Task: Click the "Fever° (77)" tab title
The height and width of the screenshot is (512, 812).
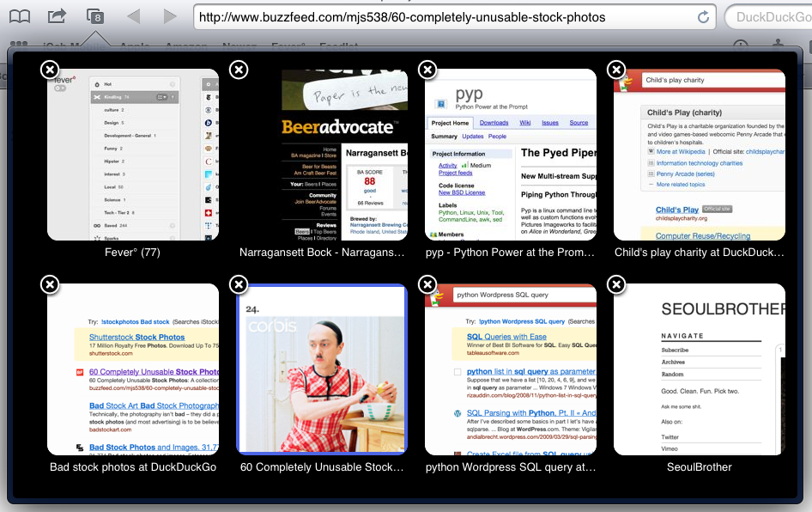Action: (x=132, y=253)
